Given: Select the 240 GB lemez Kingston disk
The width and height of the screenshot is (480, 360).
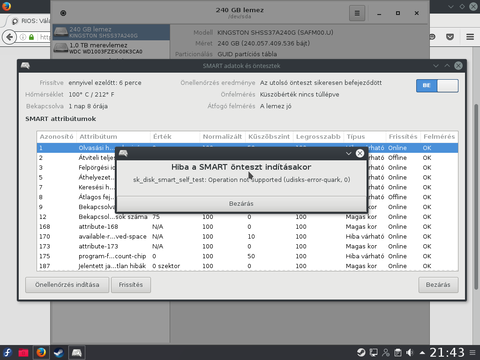Looking at the screenshot, I should point(111,32).
